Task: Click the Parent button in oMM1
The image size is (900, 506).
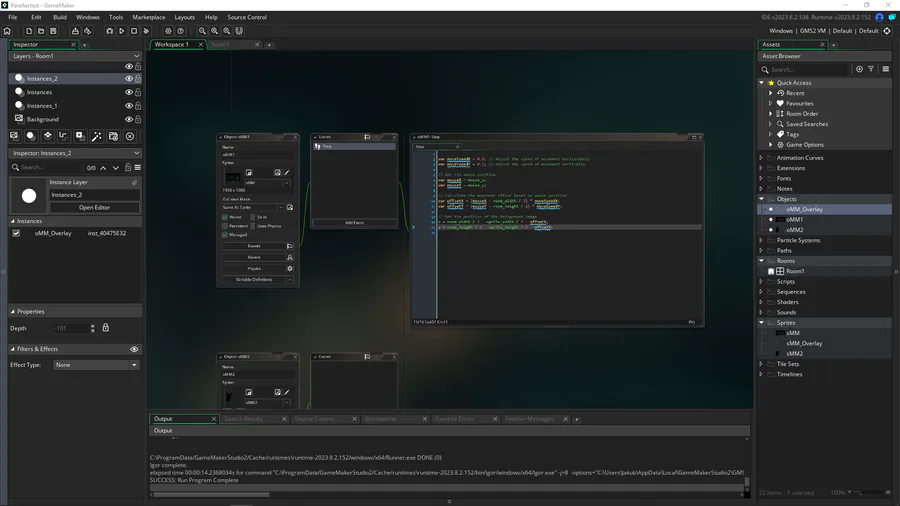Action: click(254, 257)
